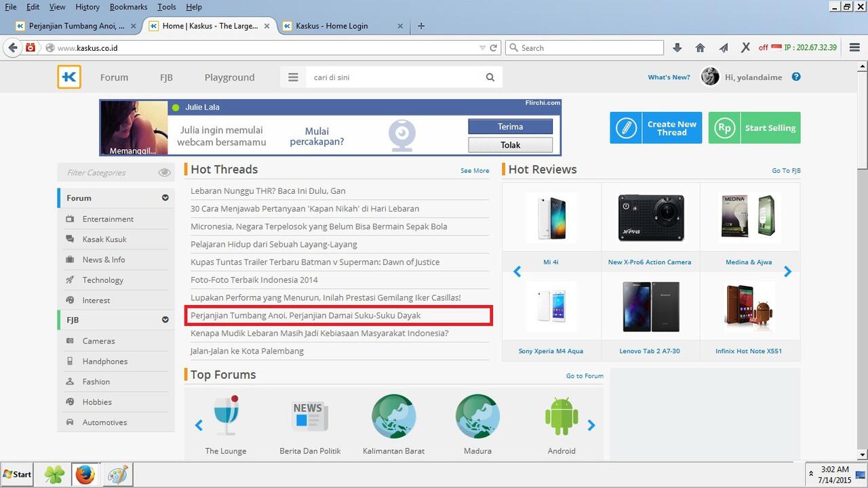Show previous Hot Reviews with left arrow
Image resolution: width=868 pixels, height=488 pixels.
pyautogui.click(x=517, y=272)
